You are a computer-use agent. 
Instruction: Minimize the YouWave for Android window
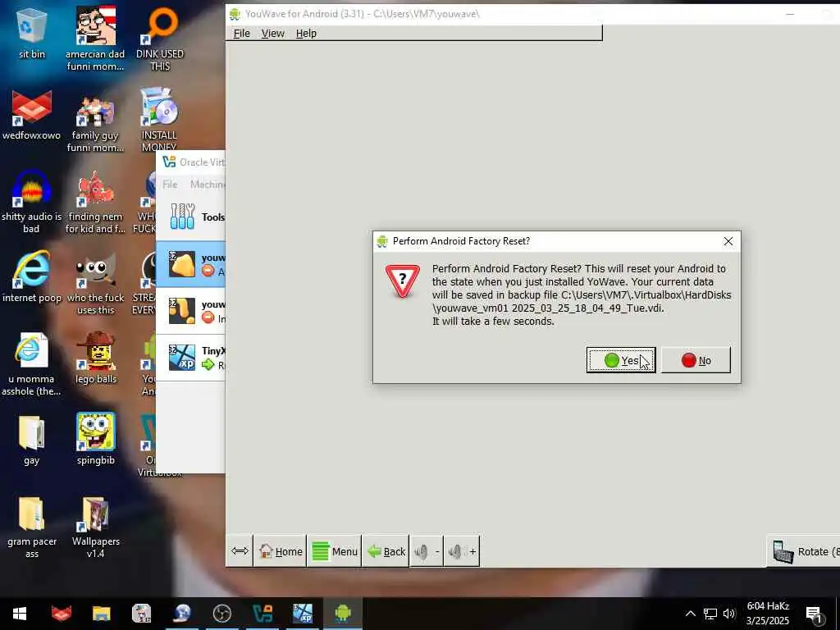[x=790, y=14]
